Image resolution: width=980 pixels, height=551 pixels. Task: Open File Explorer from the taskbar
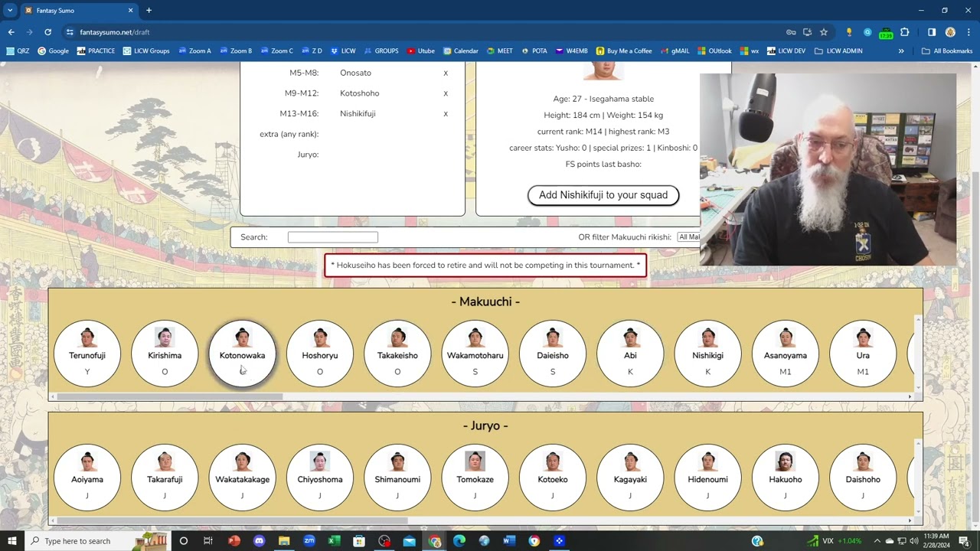pos(284,541)
